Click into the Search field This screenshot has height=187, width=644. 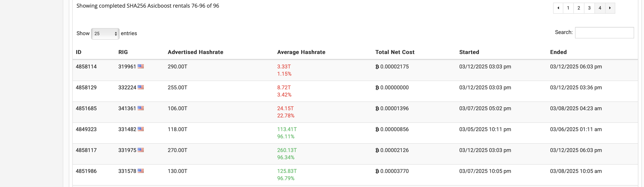[604, 33]
